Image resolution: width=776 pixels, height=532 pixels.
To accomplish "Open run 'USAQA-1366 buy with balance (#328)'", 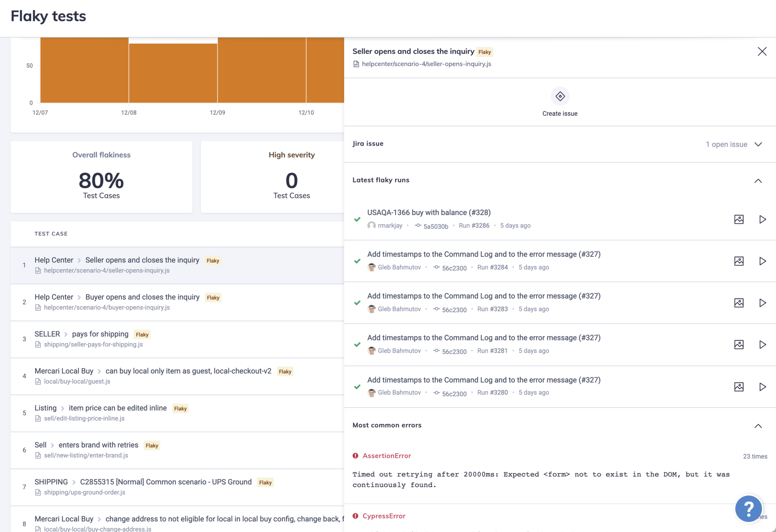I will pos(429,212).
